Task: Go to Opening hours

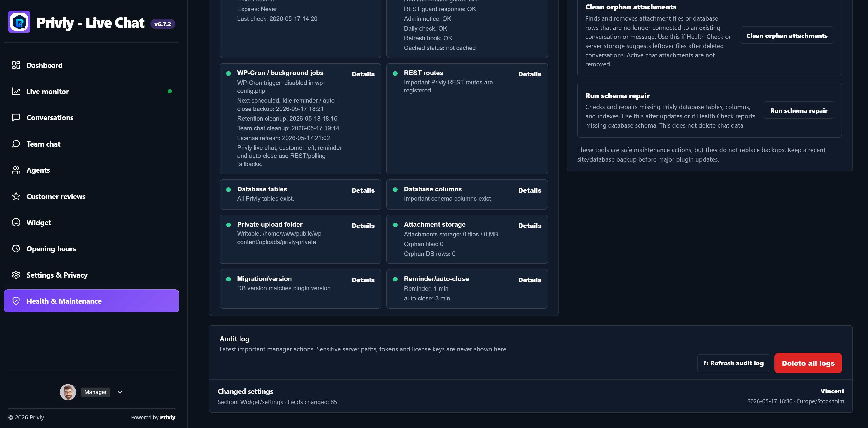Action: pyautogui.click(x=92, y=249)
